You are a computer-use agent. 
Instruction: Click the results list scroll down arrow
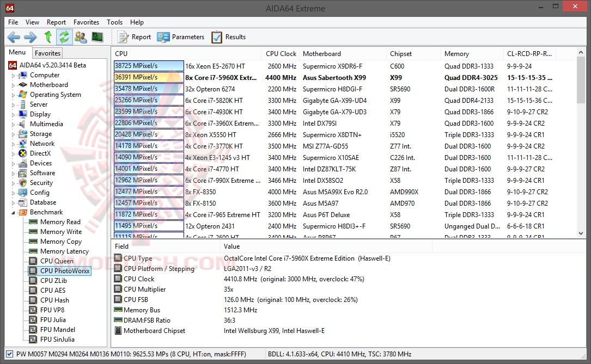[x=581, y=233]
